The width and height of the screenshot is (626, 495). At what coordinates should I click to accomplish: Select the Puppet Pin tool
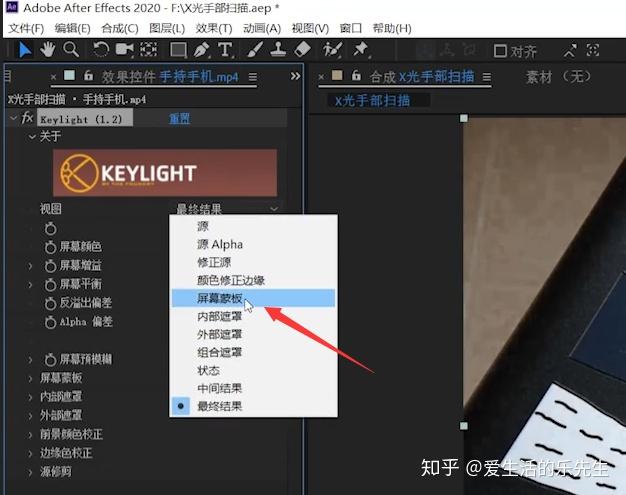[x=361, y=50]
